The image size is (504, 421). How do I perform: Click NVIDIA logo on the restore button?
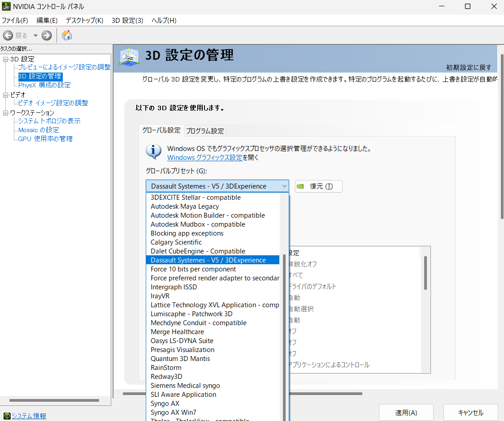click(300, 186)
